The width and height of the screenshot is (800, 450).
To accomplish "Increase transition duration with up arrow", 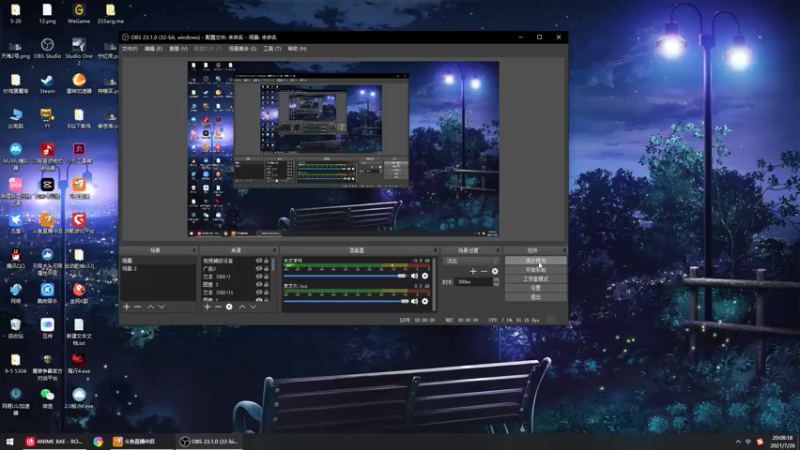I will (x=496, y=280).
